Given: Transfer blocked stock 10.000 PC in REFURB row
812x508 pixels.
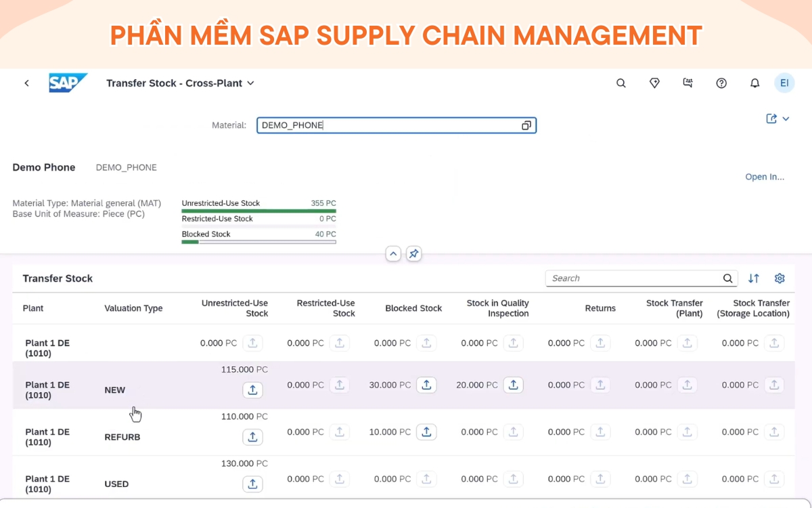Looking at the screenshot, I should click(x=426, y=431).
